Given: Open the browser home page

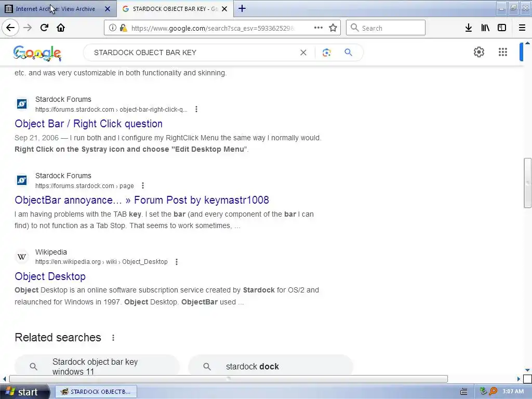Looking at the screenshot, I should click(x=61, y=28).
